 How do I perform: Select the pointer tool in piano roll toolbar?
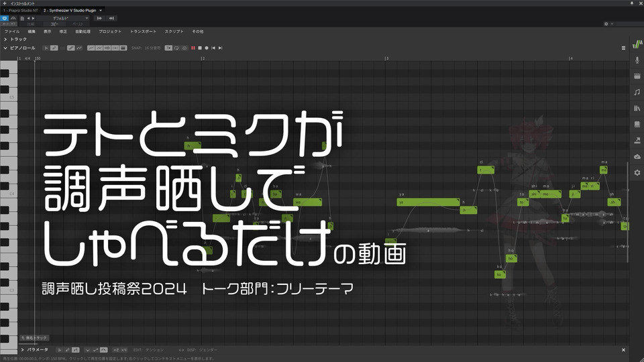pos(46,48)
